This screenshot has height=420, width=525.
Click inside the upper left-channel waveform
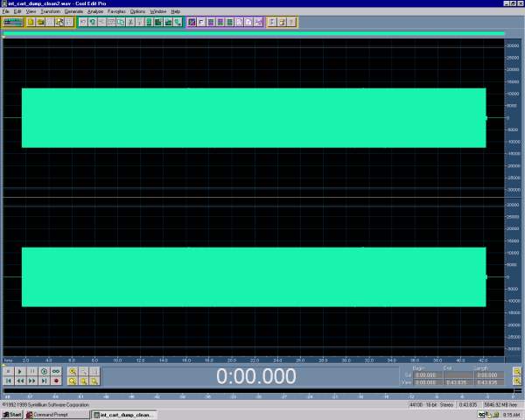coord(254,118)
